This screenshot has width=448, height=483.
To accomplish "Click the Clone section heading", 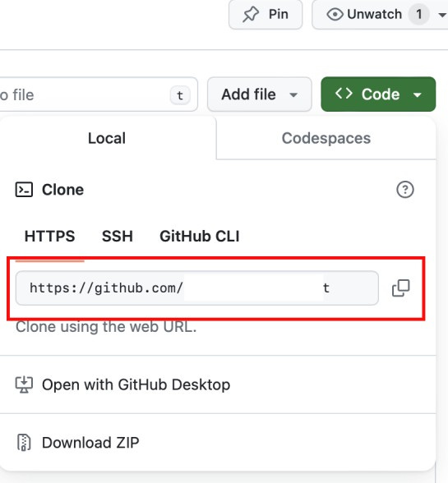I will coord(62,190).
